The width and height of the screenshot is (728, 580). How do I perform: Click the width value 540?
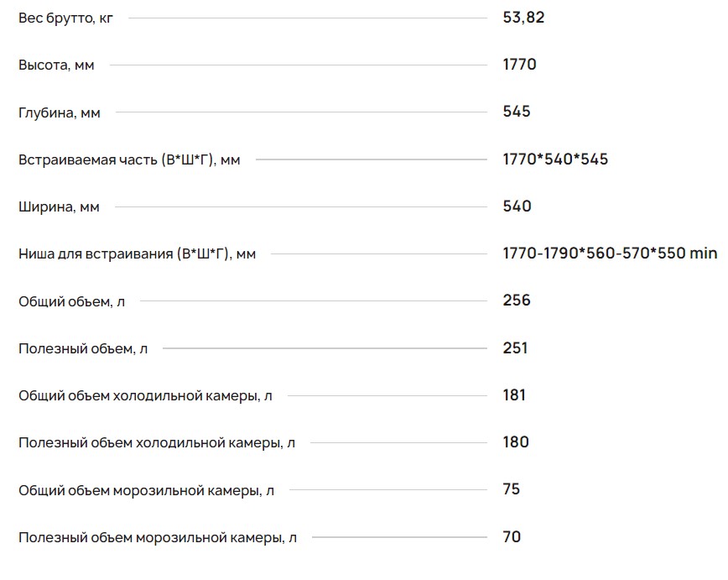click(x=517, y=206)
